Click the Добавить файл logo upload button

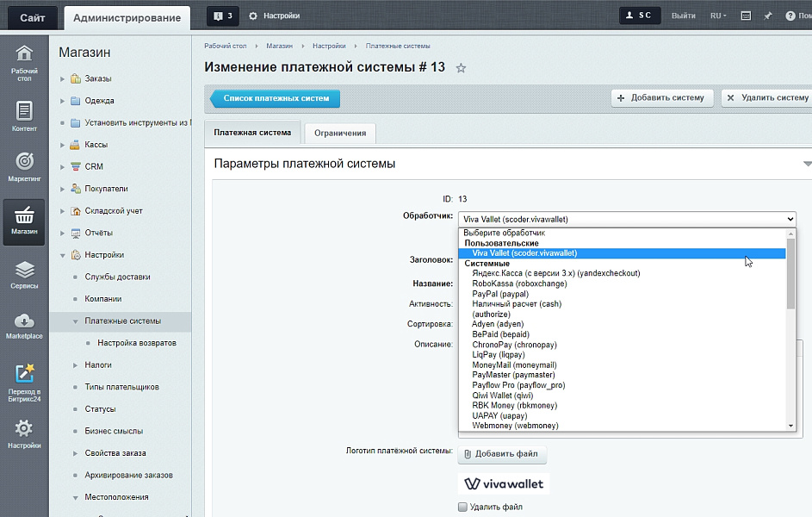tap(501, 453)
